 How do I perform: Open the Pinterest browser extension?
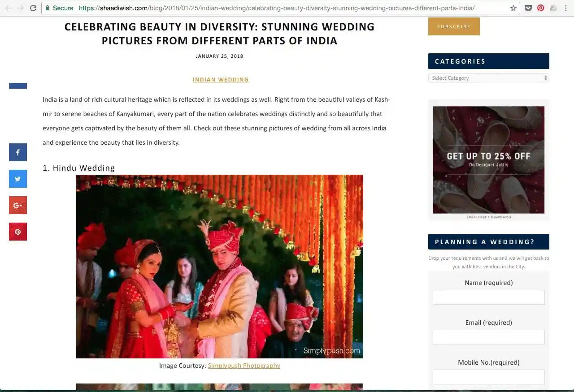click(x=541, y=8)
